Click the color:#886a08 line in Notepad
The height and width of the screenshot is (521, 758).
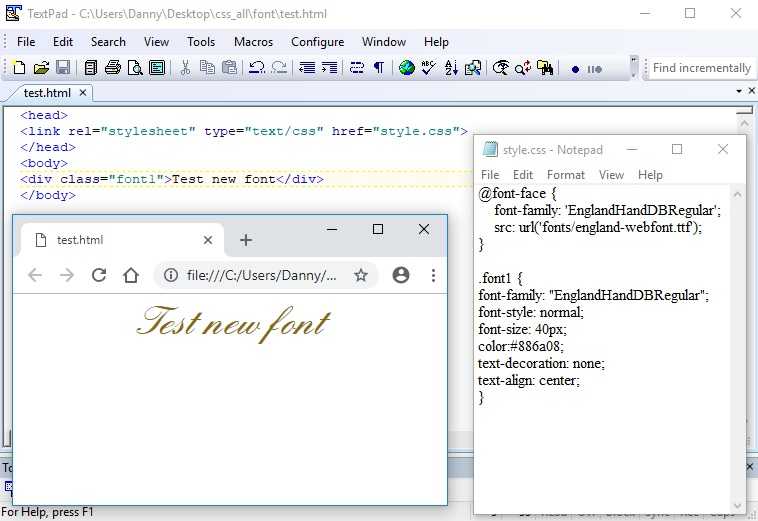pyautogui.click(x=521, y=347)
